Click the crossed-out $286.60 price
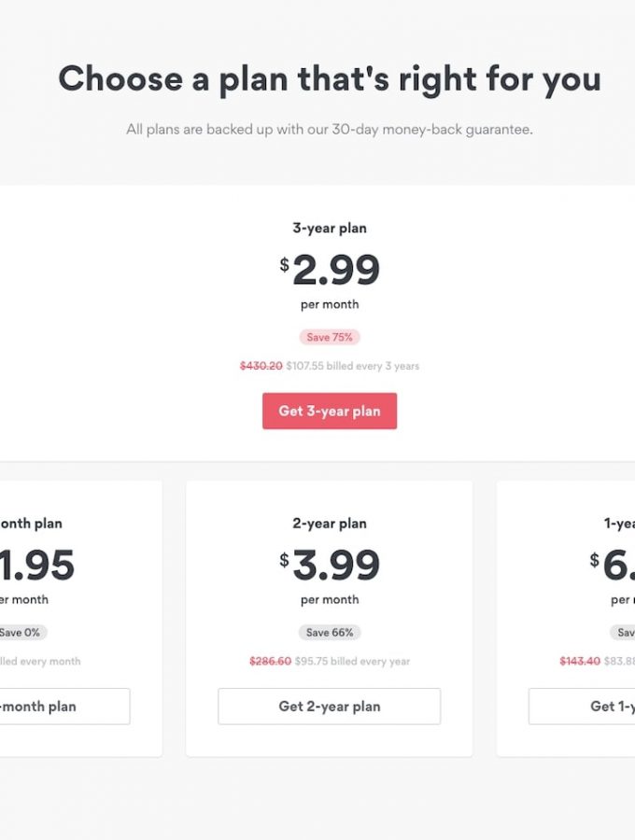The width and height of the screenshot is (635, 840). (x=270, y=661)
